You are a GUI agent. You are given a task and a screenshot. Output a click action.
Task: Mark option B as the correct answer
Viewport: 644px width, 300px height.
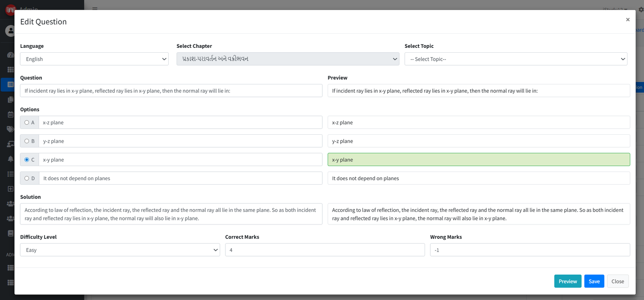[x=27, y=141]
